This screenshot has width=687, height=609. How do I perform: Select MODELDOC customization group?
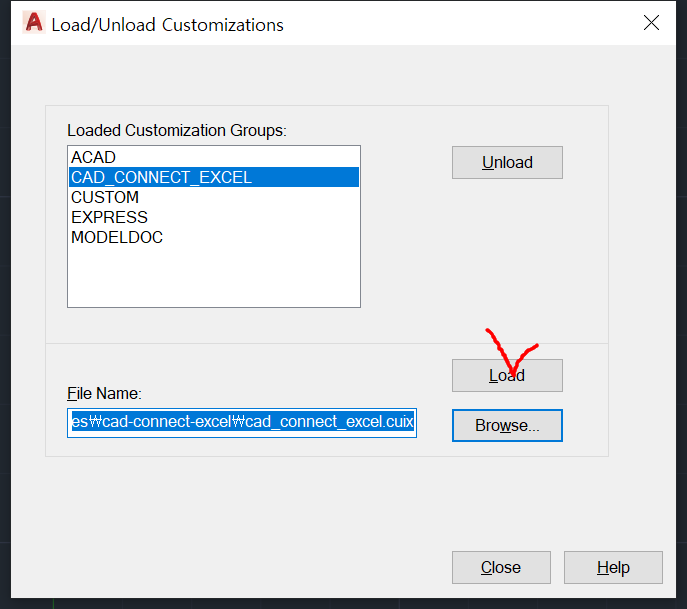(x=214, y=237)
